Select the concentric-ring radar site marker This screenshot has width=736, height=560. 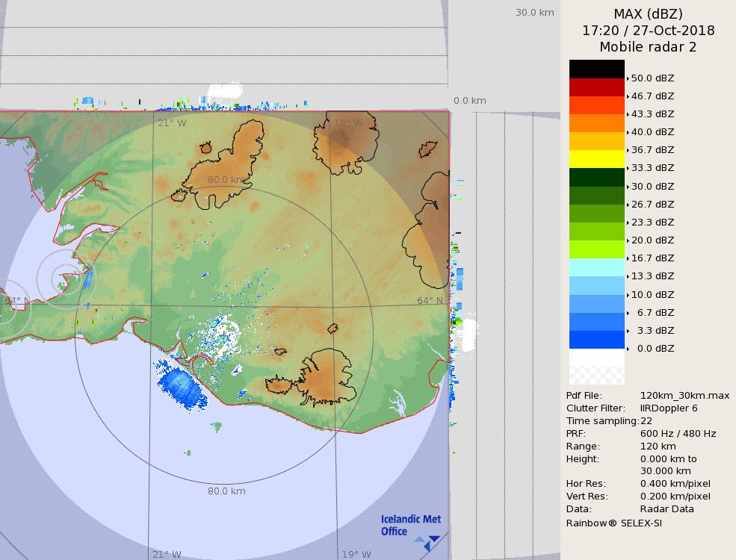(64, 279)
